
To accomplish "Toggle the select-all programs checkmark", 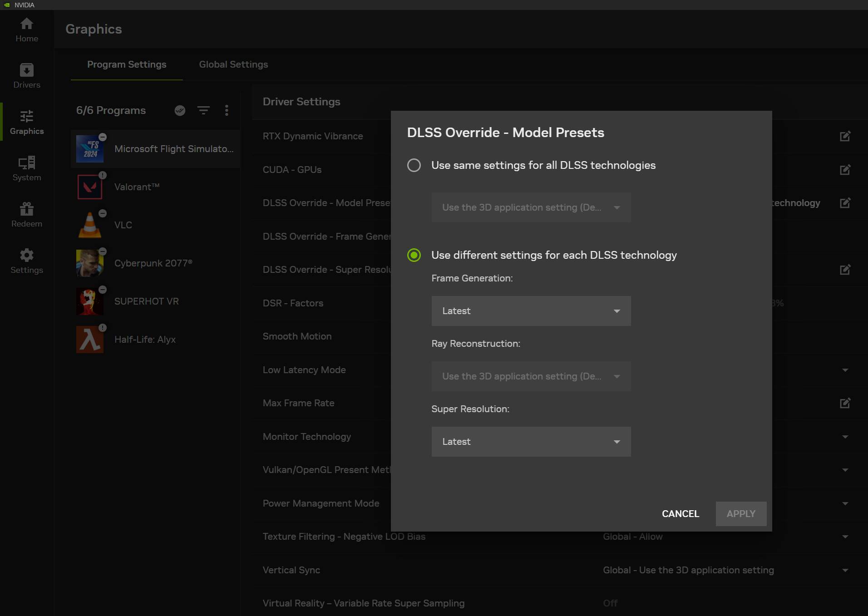I will (180, 110).
